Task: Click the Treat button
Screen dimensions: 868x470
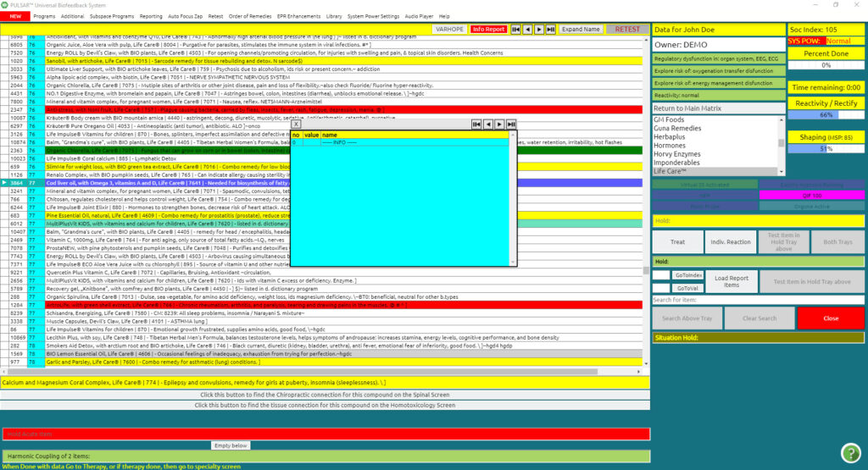Action: coord(677,242)
